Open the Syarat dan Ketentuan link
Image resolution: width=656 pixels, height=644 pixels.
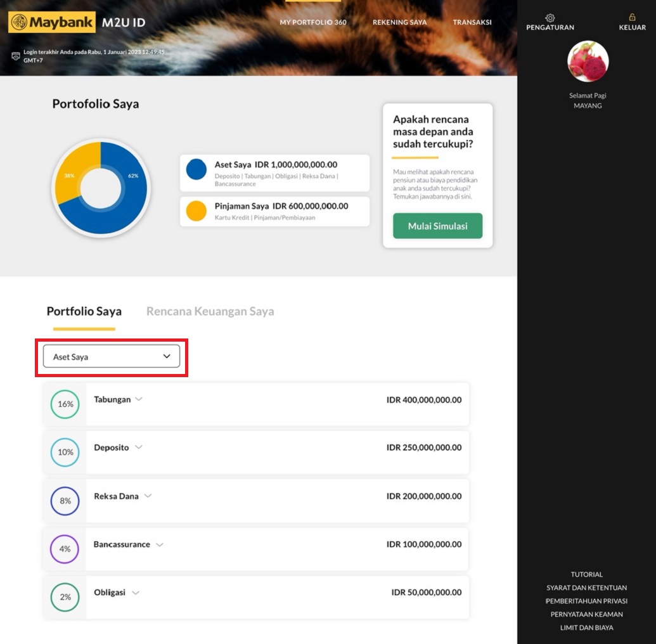point(586,588)
